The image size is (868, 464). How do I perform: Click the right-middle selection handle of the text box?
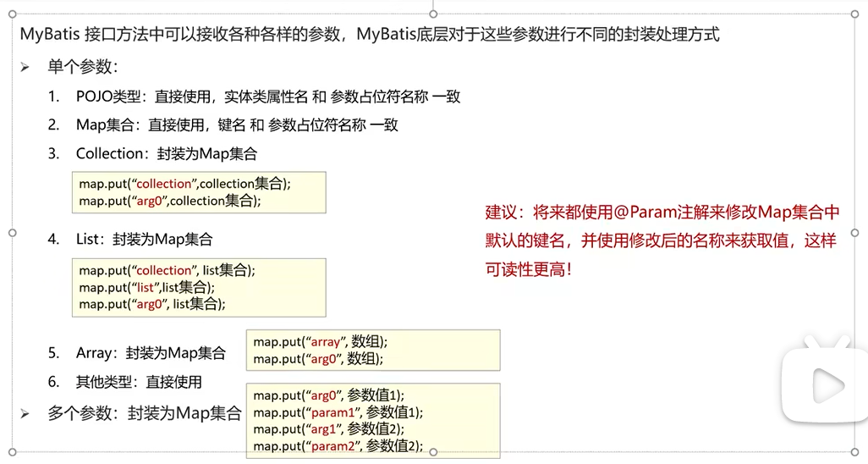(x=854, y=233)
